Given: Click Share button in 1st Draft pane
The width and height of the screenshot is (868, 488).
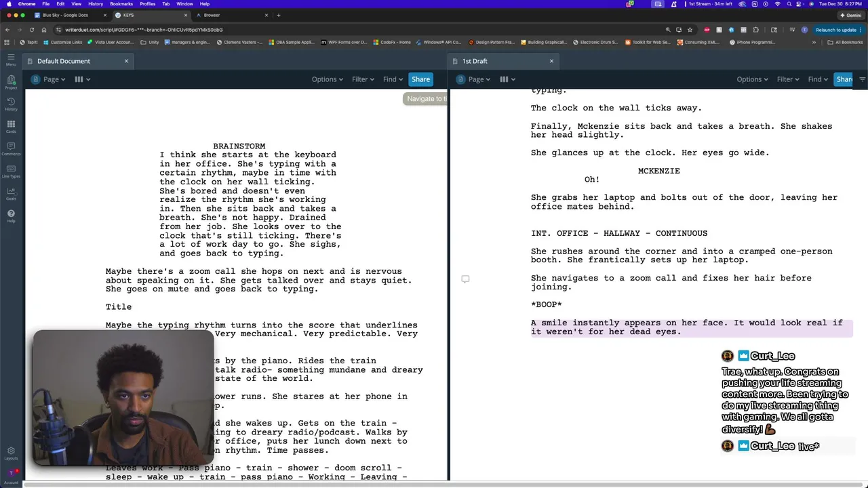Looking at the screenshot, I should pyautogui.click(x=843, y=79).
